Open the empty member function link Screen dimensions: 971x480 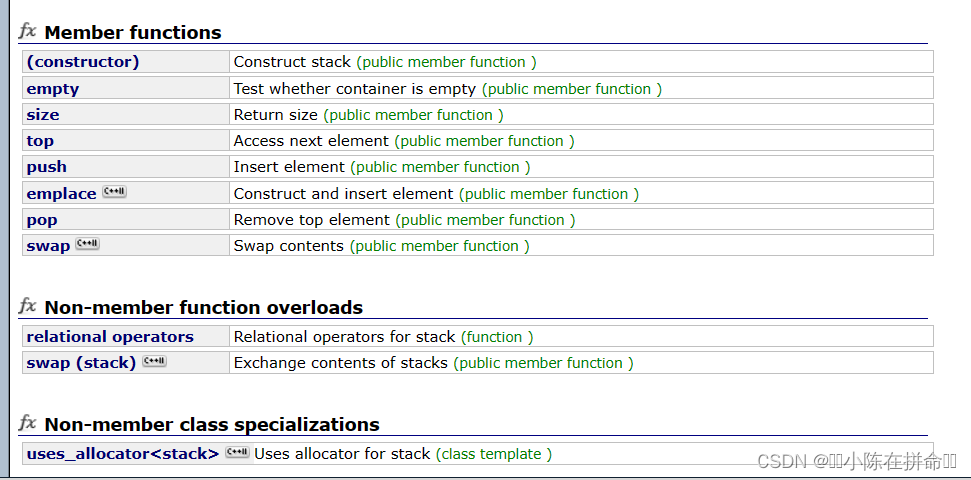click(x=53, y=89)
